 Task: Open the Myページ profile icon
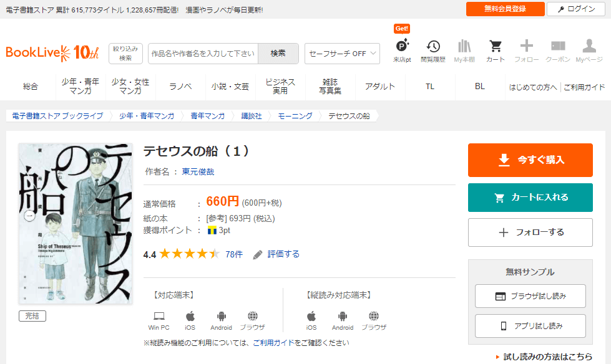coord(589,46)
